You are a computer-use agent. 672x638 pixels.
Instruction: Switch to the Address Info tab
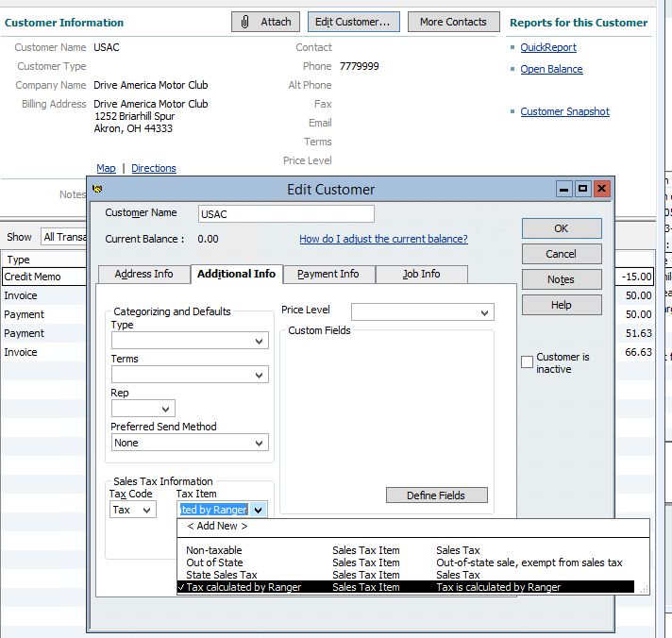coord(143,275)
